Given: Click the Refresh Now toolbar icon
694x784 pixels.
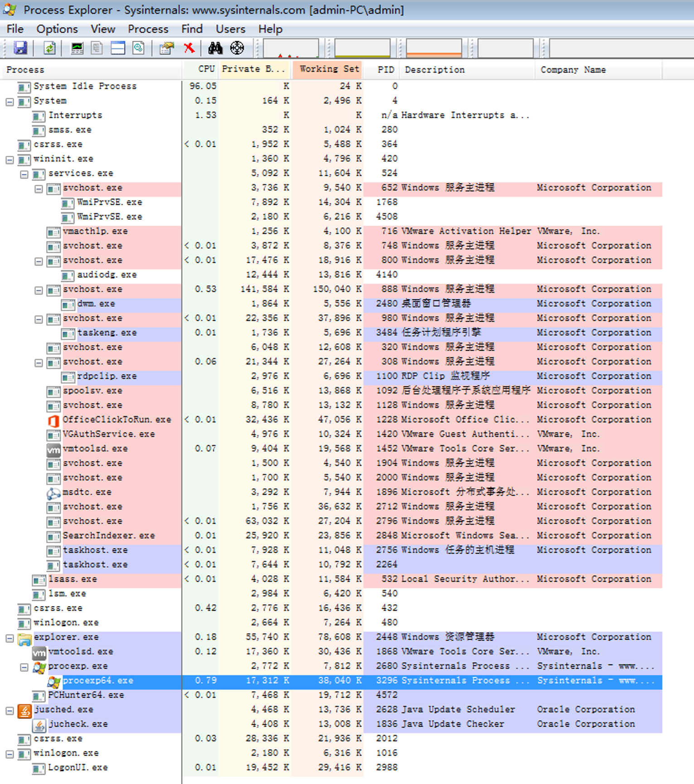Looking at the screenshot, I should [49, 48].
